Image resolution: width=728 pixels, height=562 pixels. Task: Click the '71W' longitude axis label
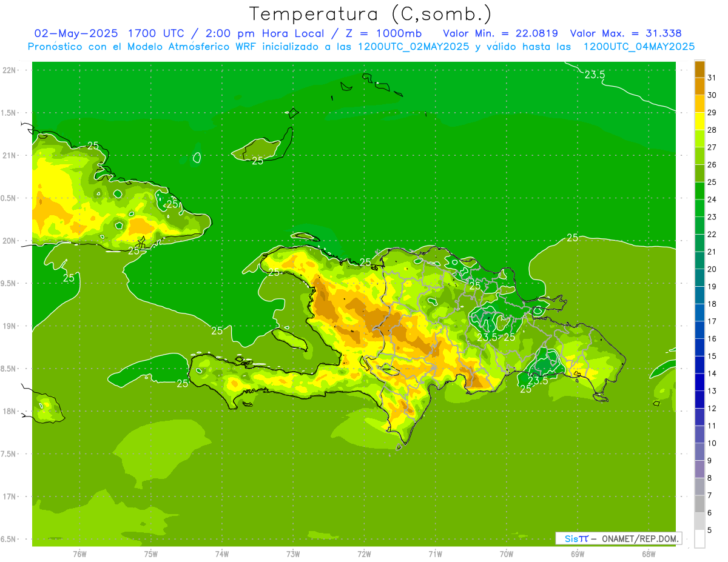click(435, 554)
